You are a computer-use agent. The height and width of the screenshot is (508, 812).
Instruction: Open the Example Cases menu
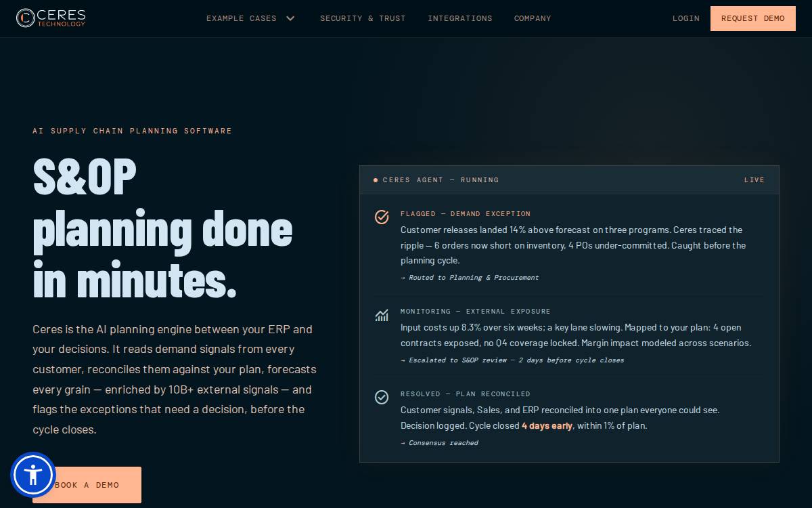[x=251, y=18]
